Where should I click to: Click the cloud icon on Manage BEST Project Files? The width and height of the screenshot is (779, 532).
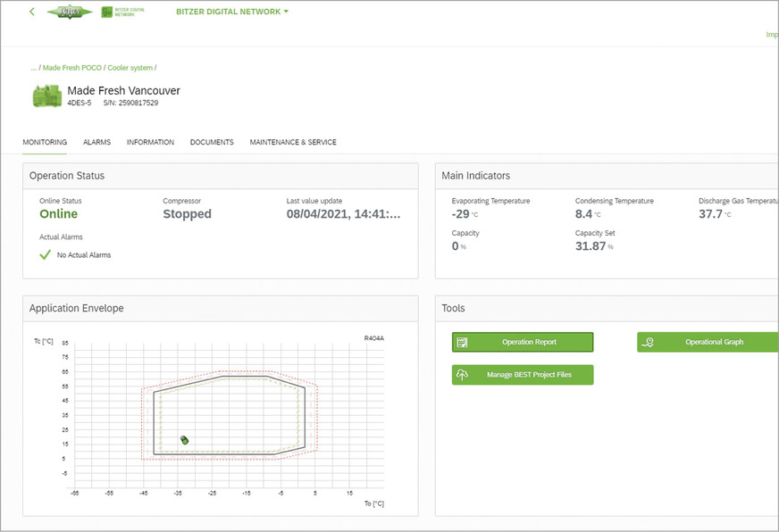point(463,375)
